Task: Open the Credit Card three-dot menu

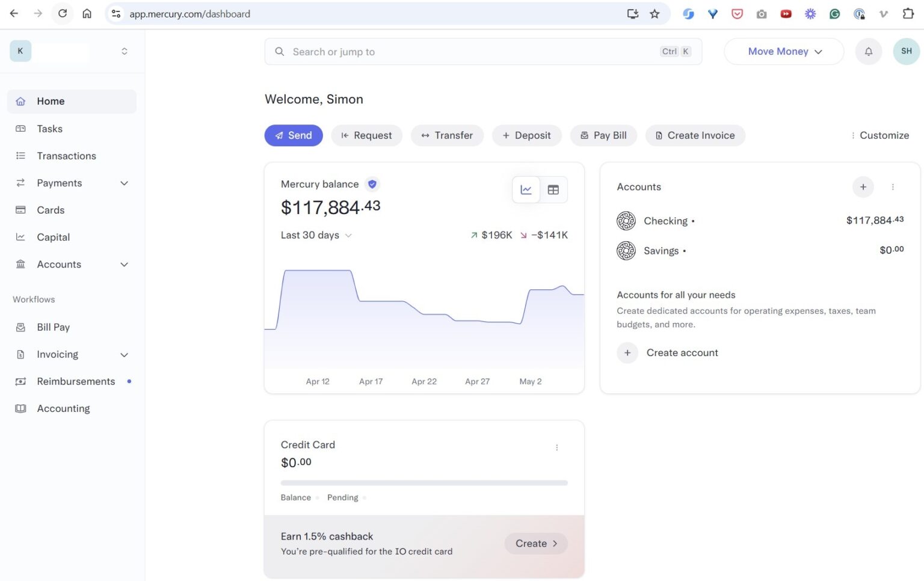Action: (x=556, y=447)
